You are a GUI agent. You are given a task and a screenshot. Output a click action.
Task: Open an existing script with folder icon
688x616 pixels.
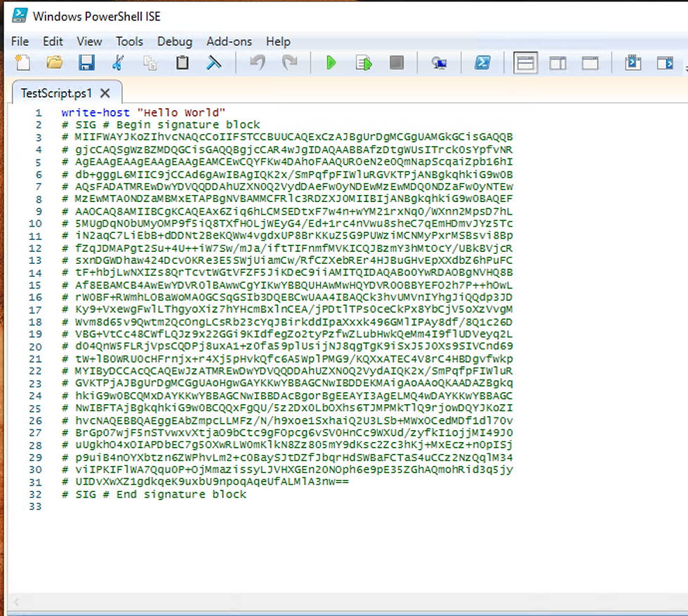tap(55, 62)
